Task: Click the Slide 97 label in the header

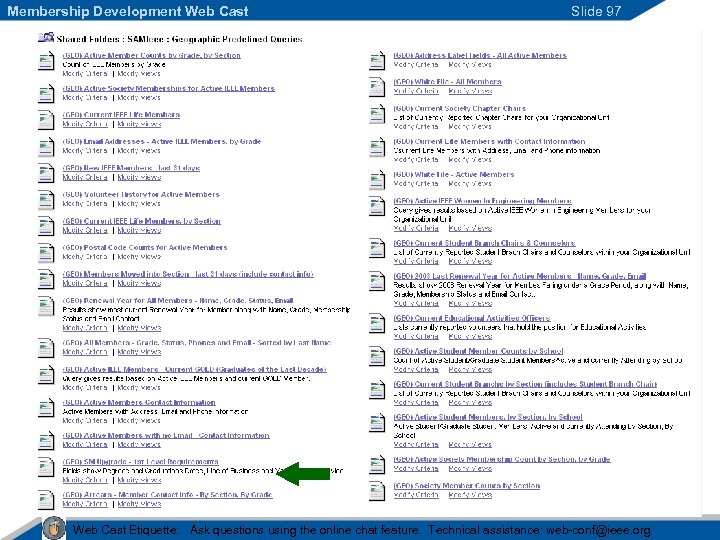Action: click(596, 11)
